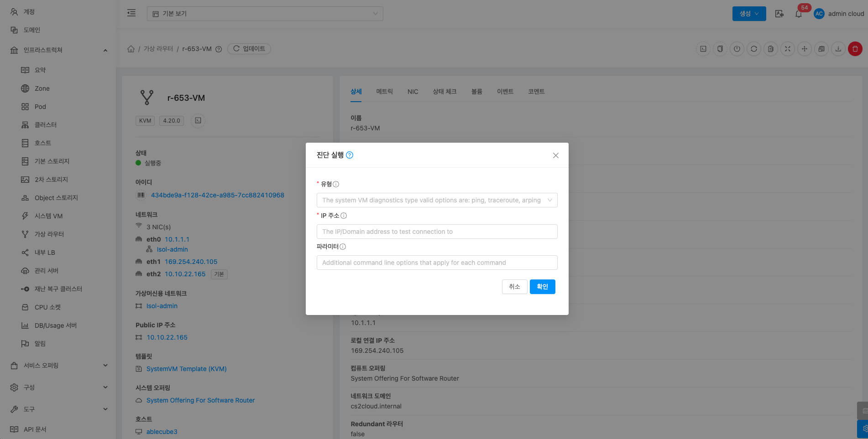Screen dimensions: 868x439
Task: Click the notification bell icon
Action: [x=798, y=14]
